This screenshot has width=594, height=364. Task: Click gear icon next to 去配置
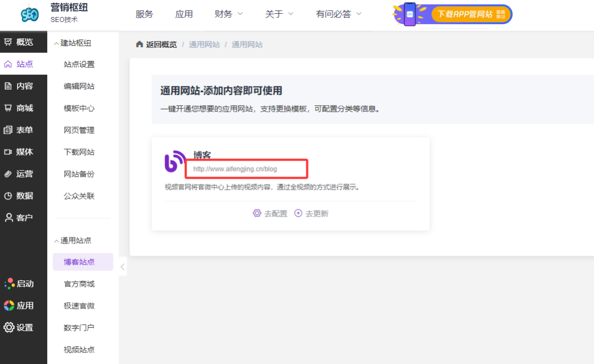tap(257, 213)
